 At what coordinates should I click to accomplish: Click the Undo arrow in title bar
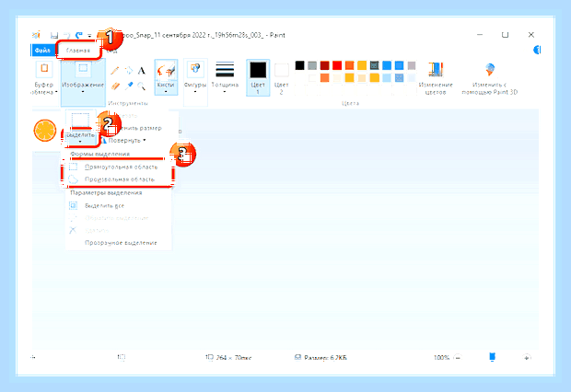pos(66,35)
